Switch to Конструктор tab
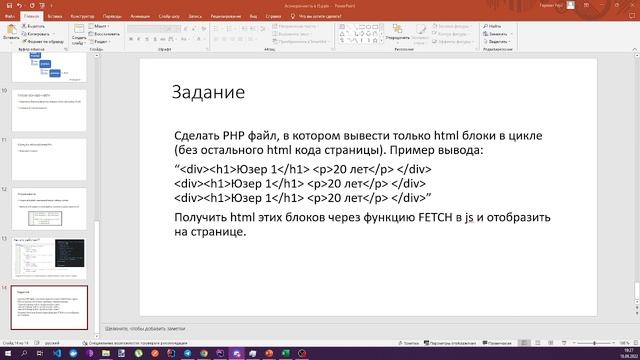 (x=82, y=16)
